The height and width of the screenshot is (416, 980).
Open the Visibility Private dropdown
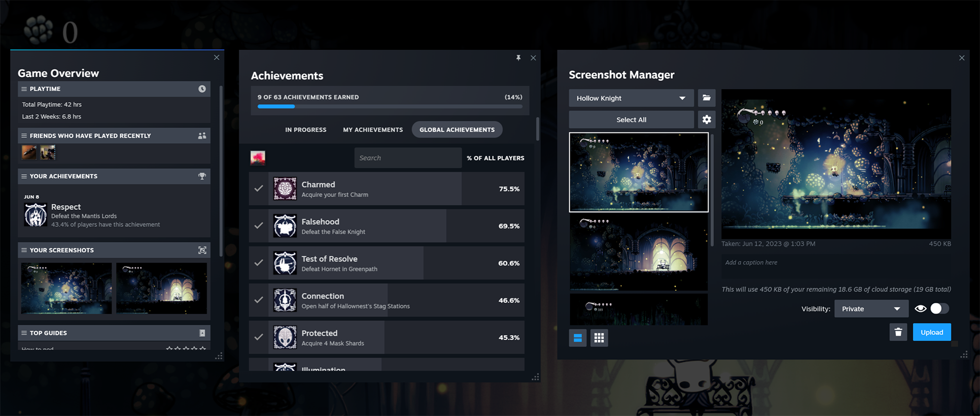click(871, 308)
